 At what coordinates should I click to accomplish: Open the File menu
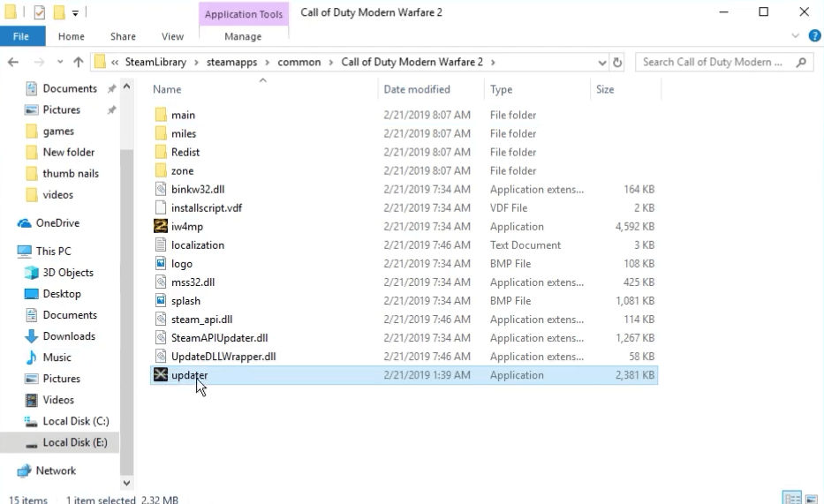pyautogui.click(x=21, y=36)
